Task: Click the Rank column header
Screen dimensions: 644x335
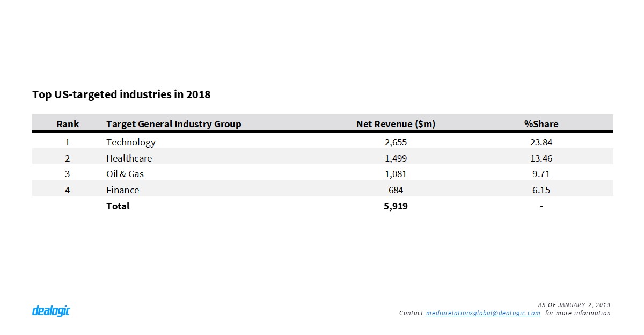Action: pyautogui.click(x=68, y=124)
